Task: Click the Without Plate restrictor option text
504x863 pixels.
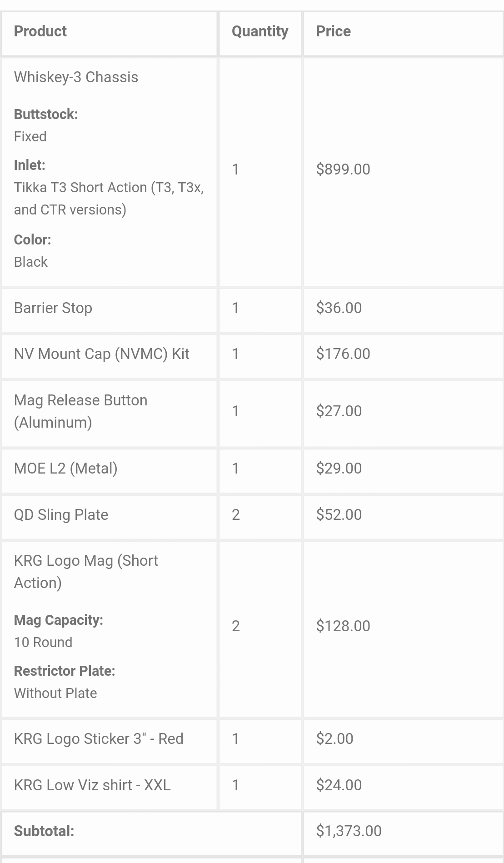Action: pos(55,693)
